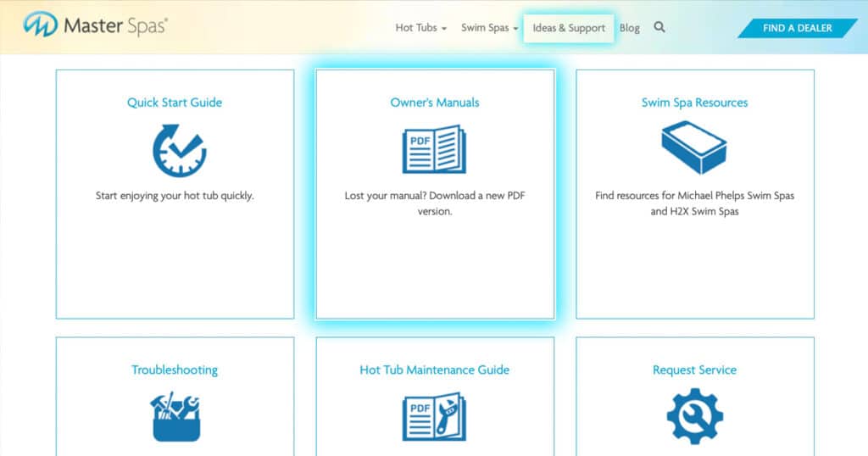
Task: Open the Owner's Manuals title link
Action: (435, 103)
